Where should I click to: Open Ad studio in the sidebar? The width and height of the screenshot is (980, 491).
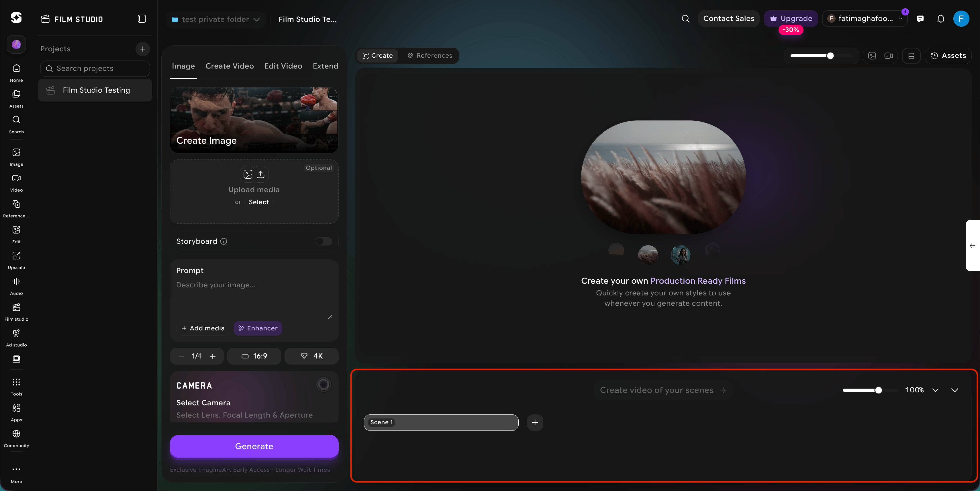(x=16, y=338)
